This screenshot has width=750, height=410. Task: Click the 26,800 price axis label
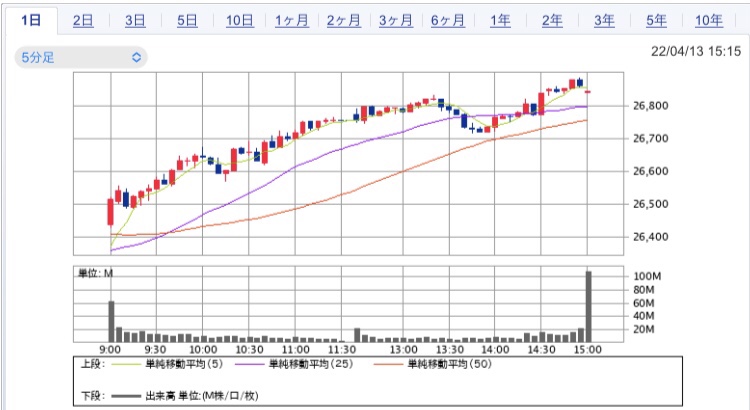pyautogui.click(x=651, y=106)
